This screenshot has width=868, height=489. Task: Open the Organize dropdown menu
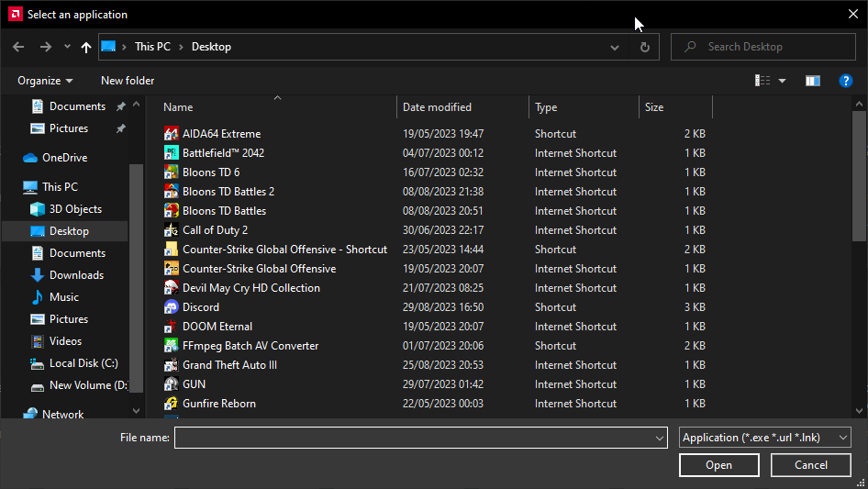click(45, 81)
